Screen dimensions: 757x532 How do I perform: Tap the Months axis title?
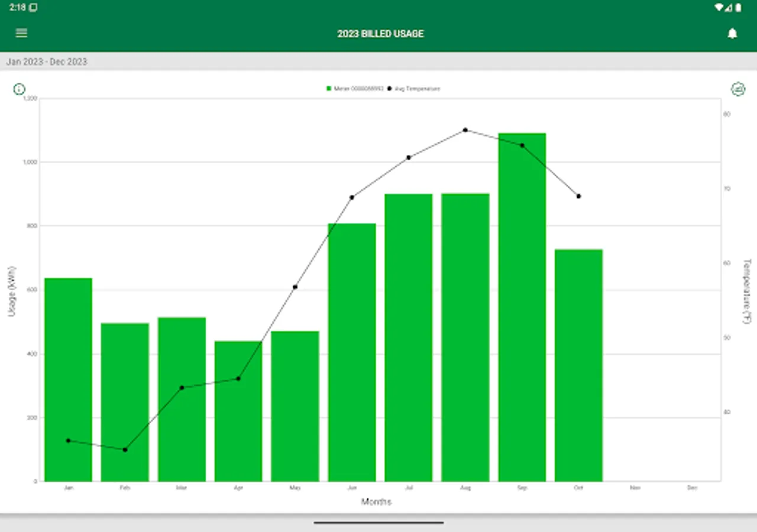[377, 501]
